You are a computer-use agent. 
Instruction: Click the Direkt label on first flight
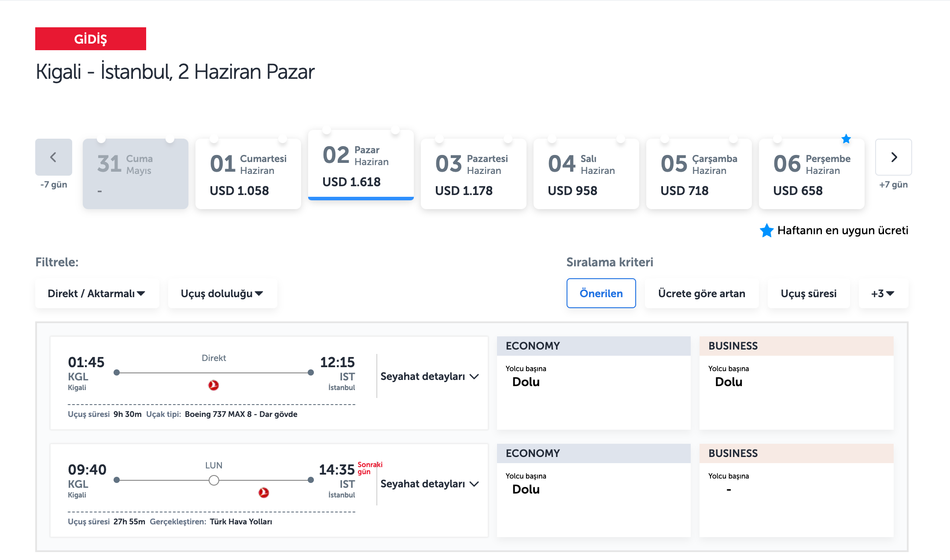[x=214, y=358]
